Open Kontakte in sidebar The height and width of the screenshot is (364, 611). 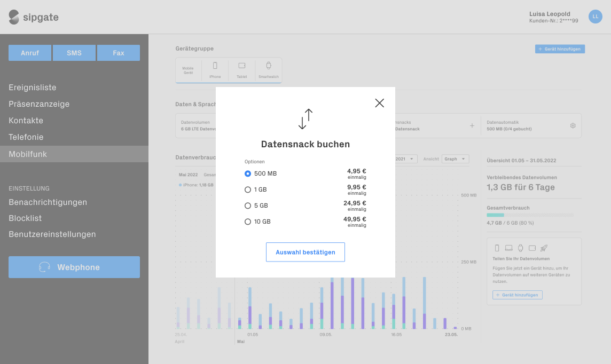(26, 121)
